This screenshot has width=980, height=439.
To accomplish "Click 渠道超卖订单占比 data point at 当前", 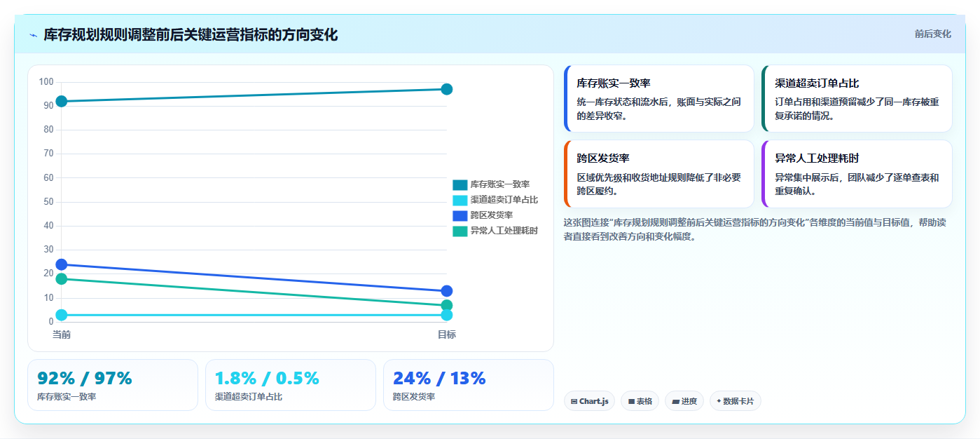I will 62,315.
